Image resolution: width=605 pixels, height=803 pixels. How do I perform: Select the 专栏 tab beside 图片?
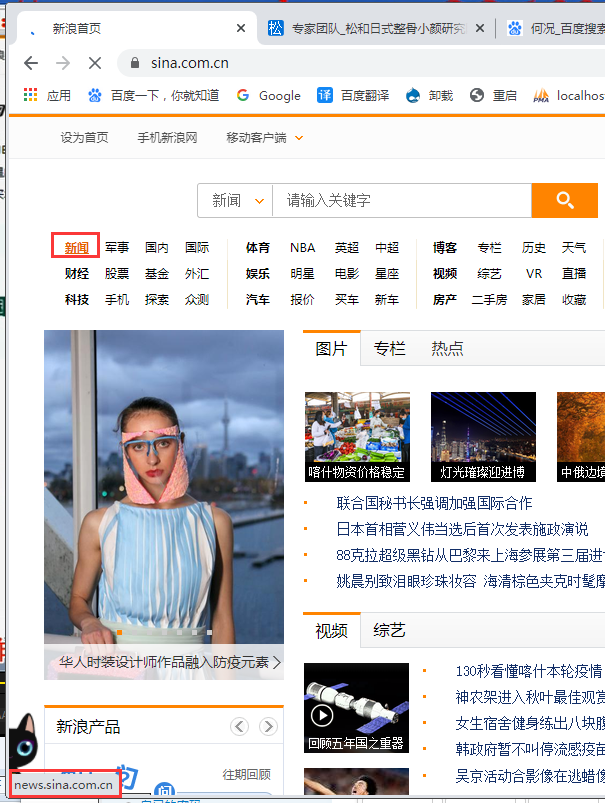point(389,349)
